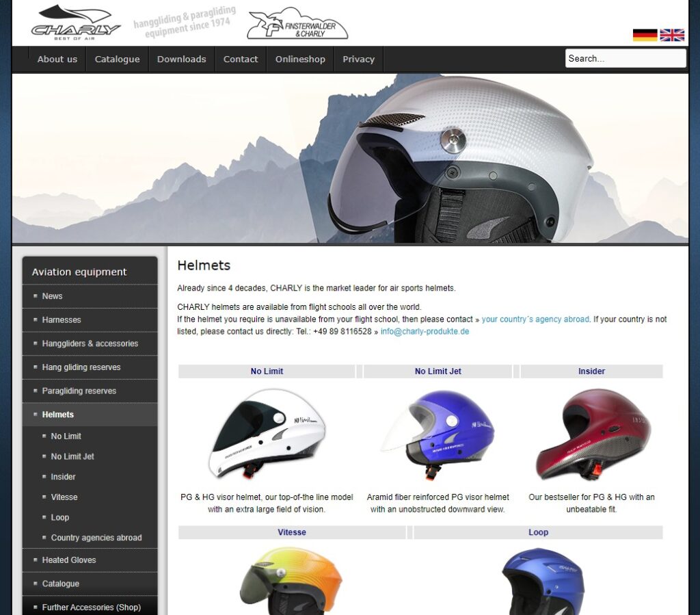Open Loop sidebar sub-item

point(60,518)
